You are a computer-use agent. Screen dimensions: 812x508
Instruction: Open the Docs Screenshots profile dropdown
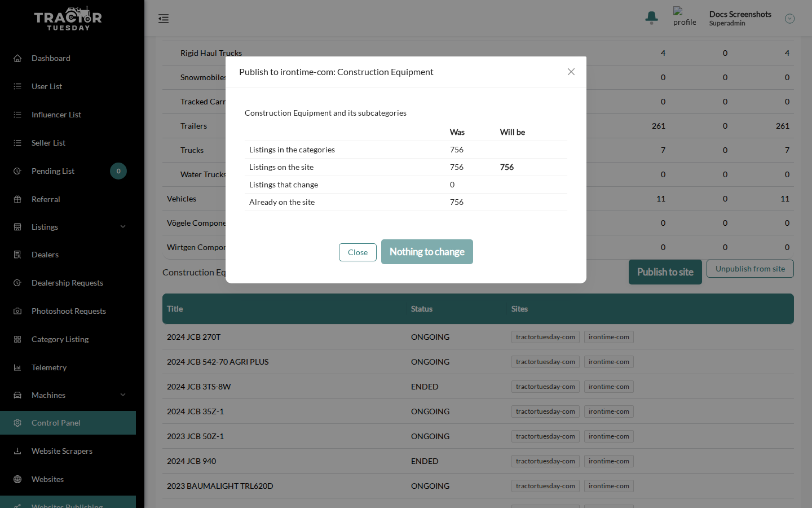[x=789, y=19]
